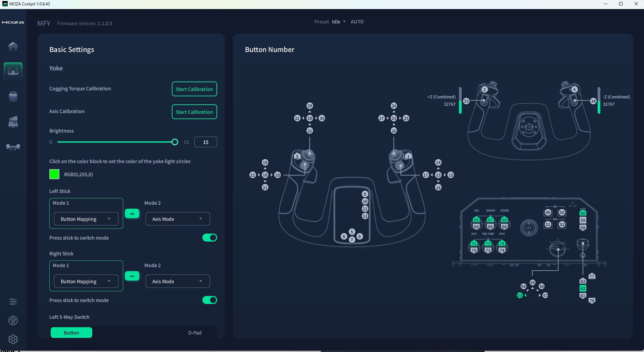
Task: Disable Right Stick press to switch mode
Action: point(209,300)
